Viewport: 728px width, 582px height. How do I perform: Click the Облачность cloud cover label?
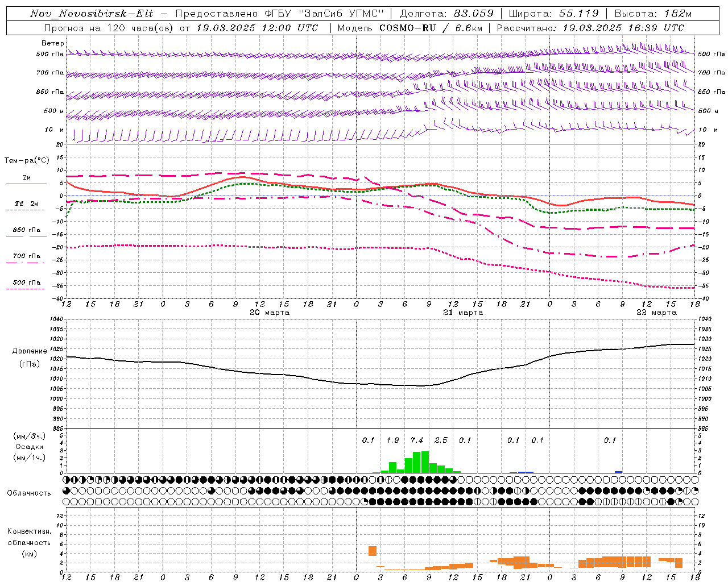coord(29,493)
